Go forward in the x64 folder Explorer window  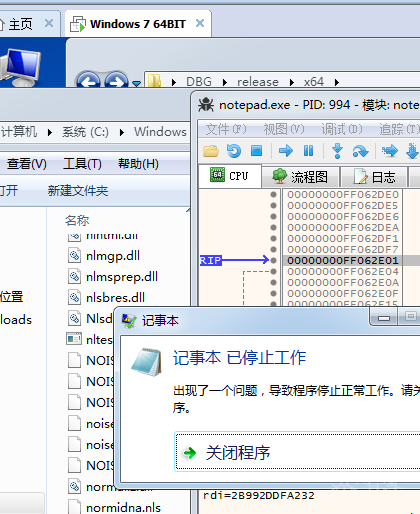[x=116, y=80]
